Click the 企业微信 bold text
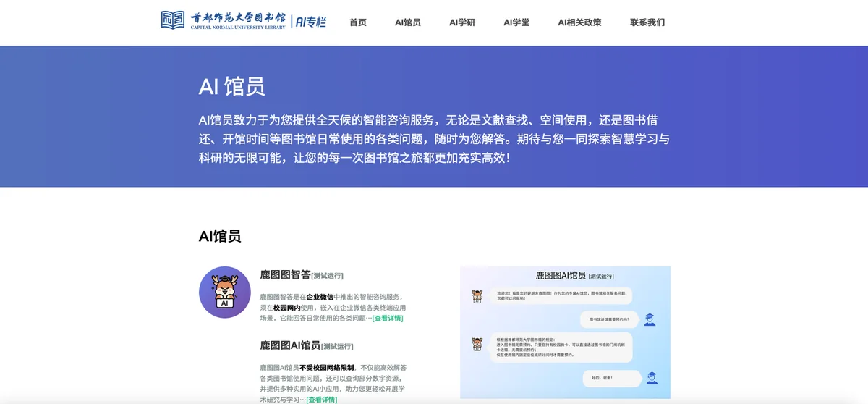868x404 pixels. 320,297
